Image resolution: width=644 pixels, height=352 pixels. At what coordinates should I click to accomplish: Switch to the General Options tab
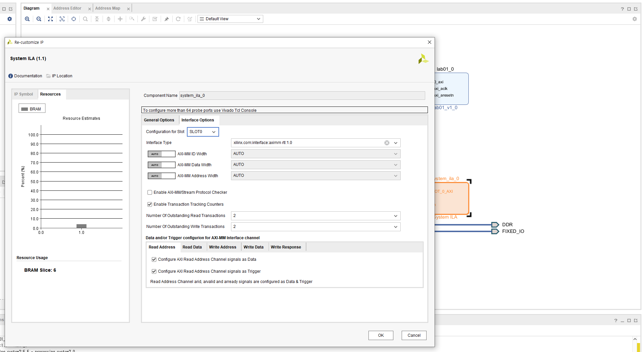pos(159,120)
